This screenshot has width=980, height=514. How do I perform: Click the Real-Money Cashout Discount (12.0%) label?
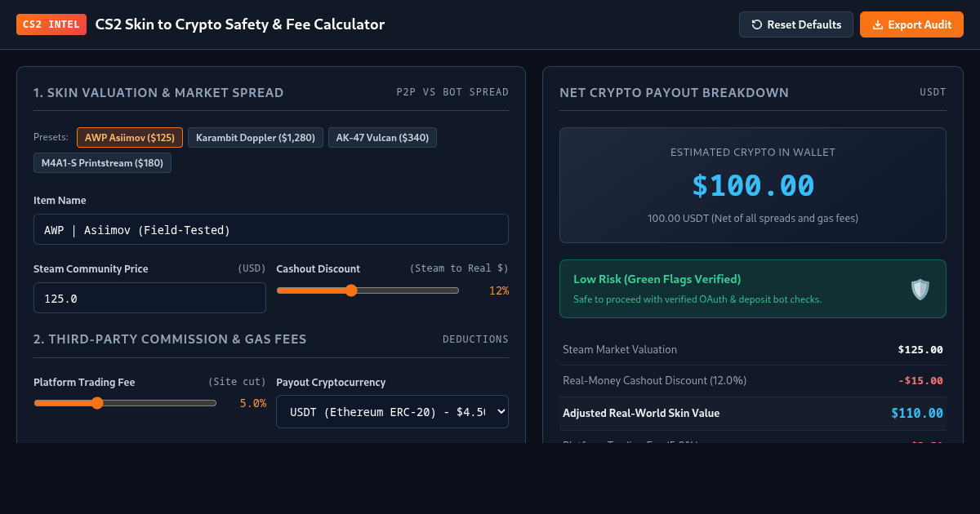click(x=654, y=381)
